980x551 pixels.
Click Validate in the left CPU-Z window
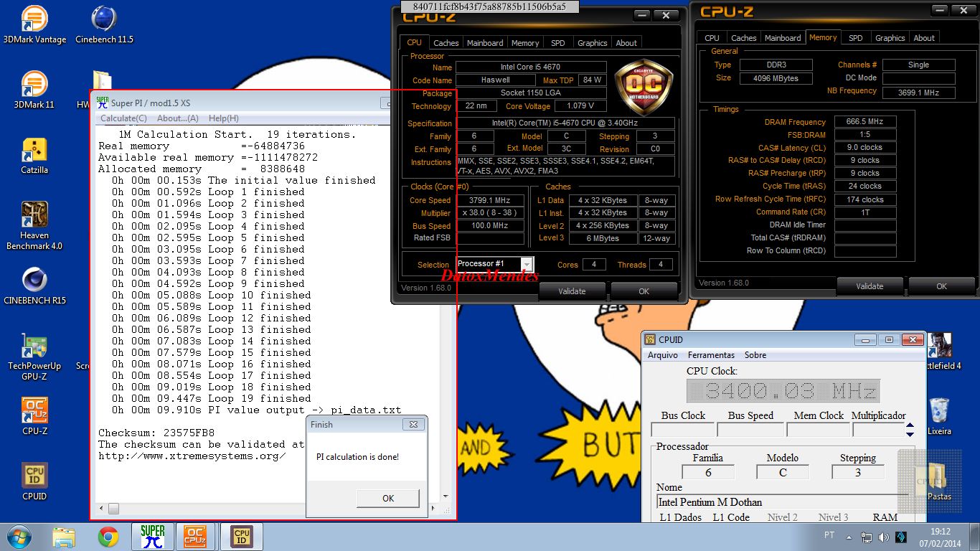(x=572, y=291)
